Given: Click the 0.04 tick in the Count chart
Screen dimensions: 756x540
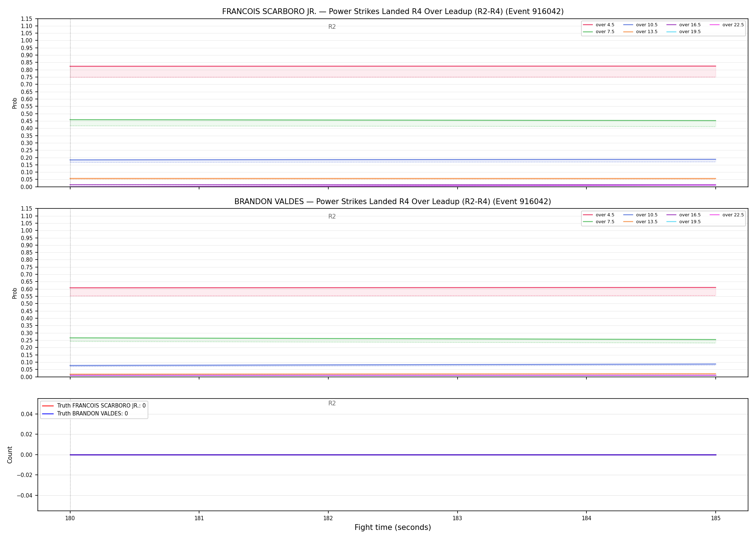Looking at the screenshot, I should click(26, 414).
